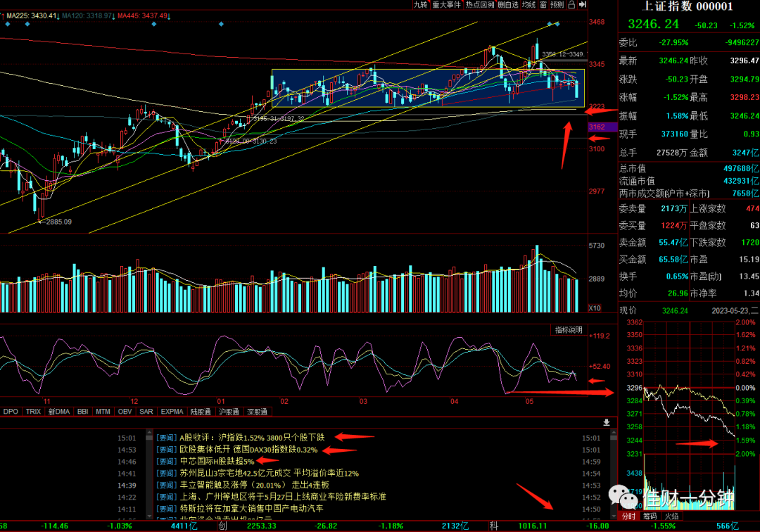Switch to the TRIX indicator tab
Image resolution: width=760 pixels, height=532 pixels.
point(34,412)
